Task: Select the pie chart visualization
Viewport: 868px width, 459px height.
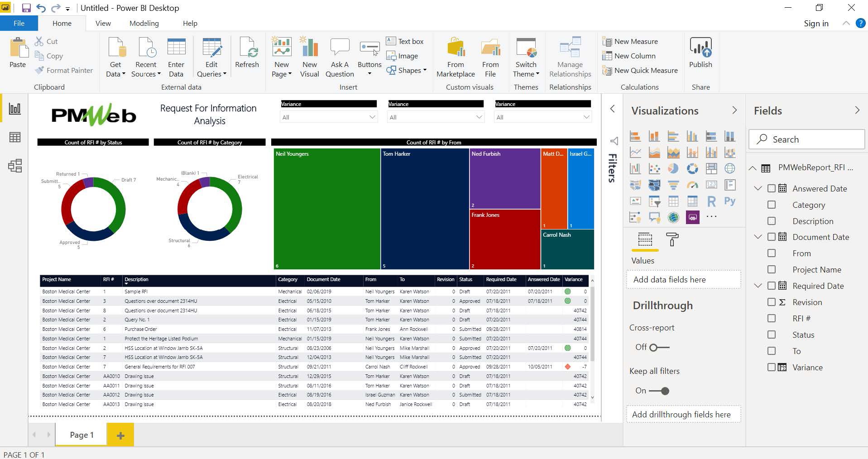Action: pos(673,168)
